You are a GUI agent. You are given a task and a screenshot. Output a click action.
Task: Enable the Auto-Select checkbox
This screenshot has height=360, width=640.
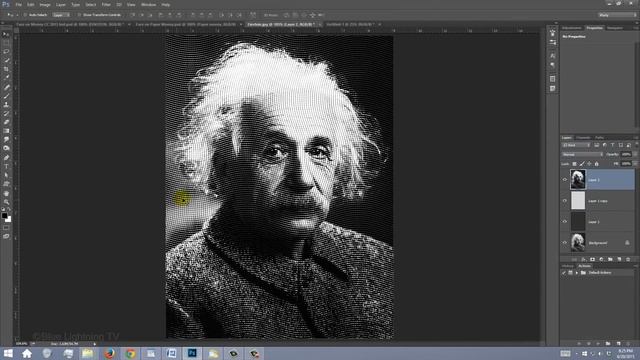point(25,15)
